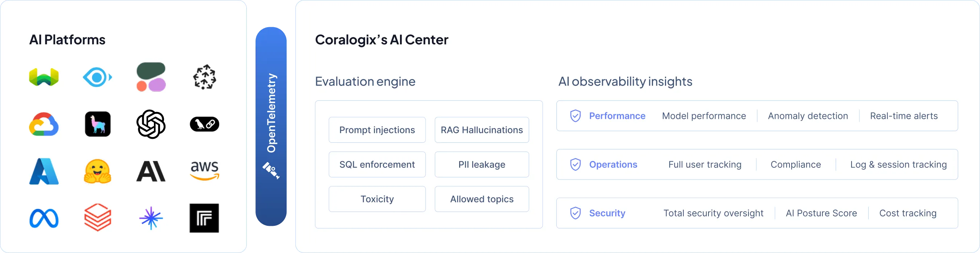The image size is (980, 253).
Task: Click the green and yellow W logo
Action: point(44,78)
